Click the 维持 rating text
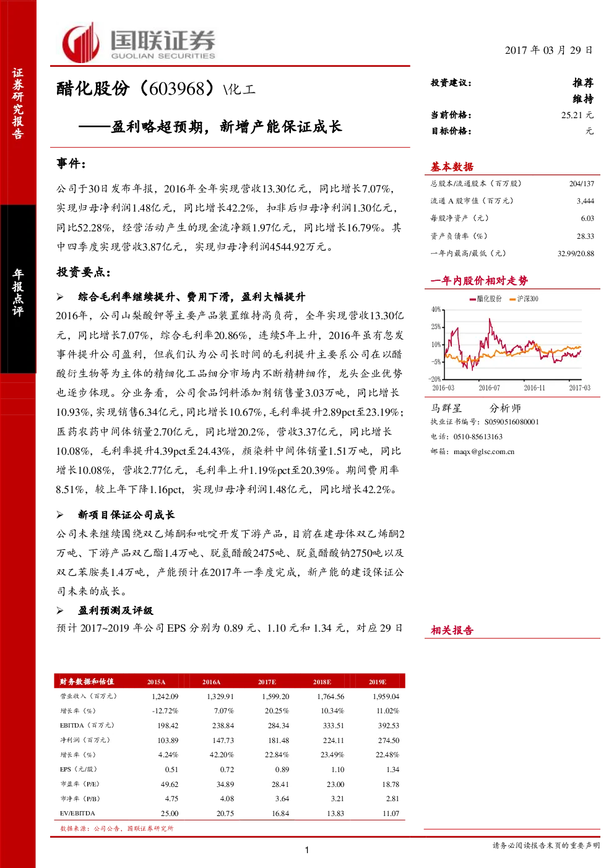The image size is (614, 868). [x=583, y=99]
